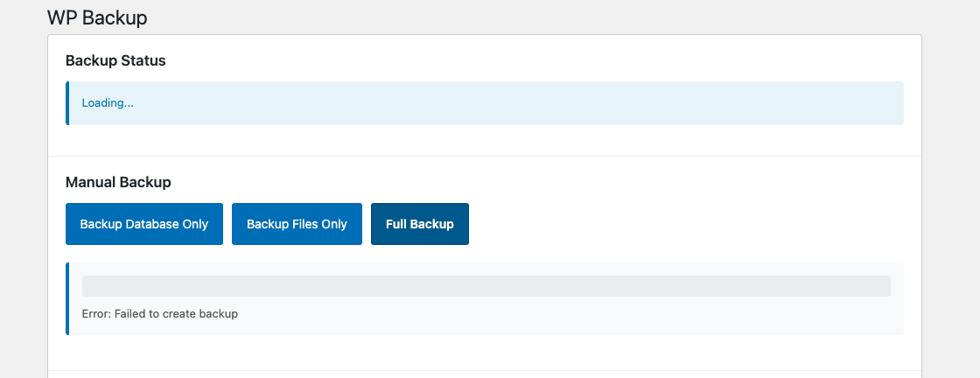The image size is (980, 378).
Task: Click the empty backup progress bar
Action: tap(486, 286)
